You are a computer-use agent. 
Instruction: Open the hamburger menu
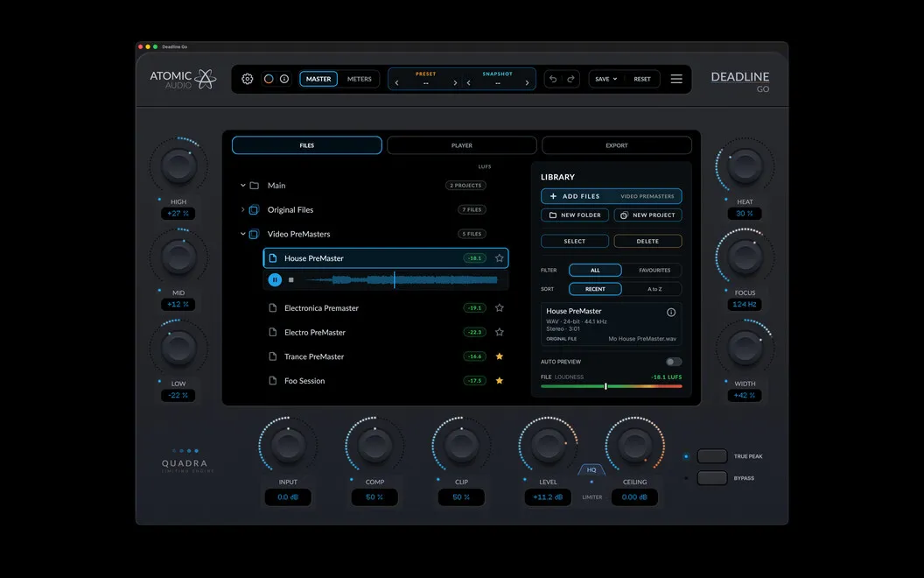click(x=676, y=79)
